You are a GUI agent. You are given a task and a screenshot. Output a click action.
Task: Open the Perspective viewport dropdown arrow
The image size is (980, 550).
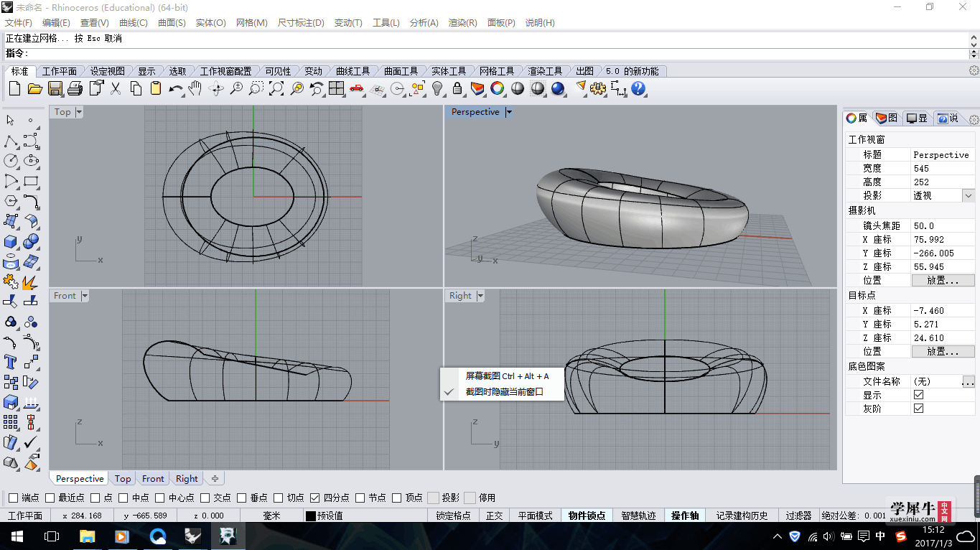coord(509,112)
